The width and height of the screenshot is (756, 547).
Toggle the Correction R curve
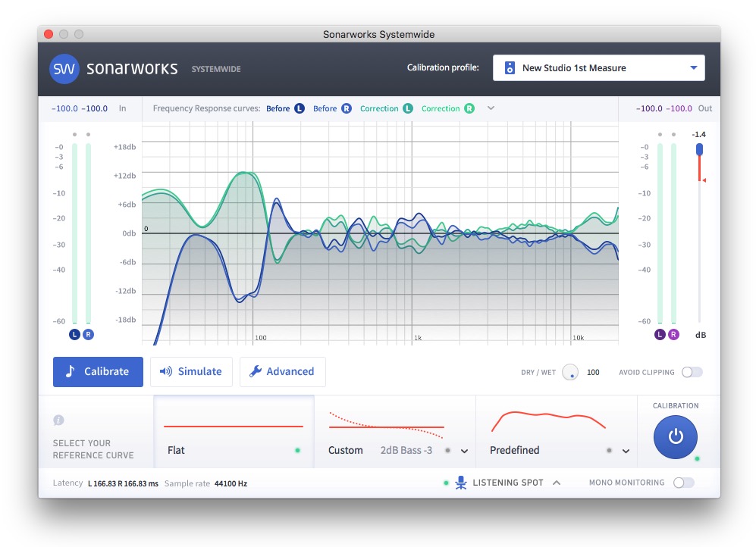click(x=448, y=108)
